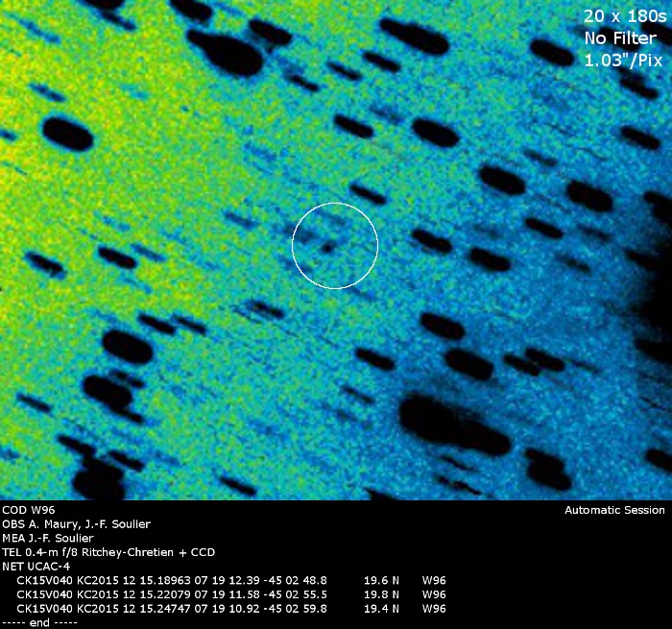Click the "NET UCAC-4" catalog line
The height and width of the screenshot is (629, 672).
click(x=36, y=567)
